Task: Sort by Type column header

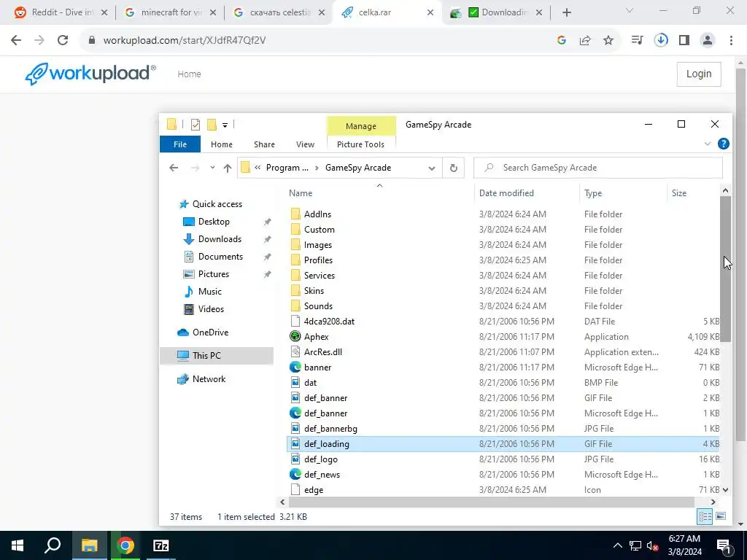Action: 593,192
